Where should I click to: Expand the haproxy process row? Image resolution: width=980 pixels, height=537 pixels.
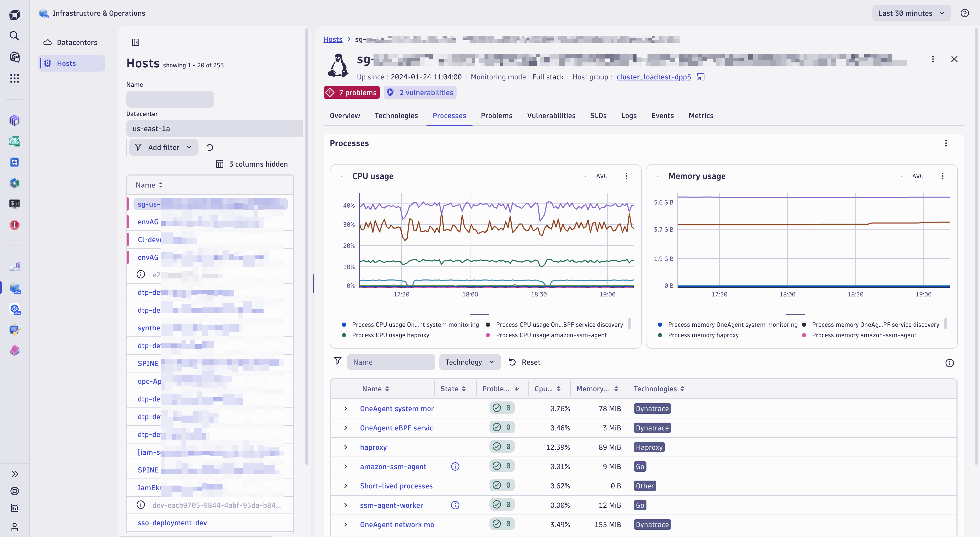click(x=346, y=447)
